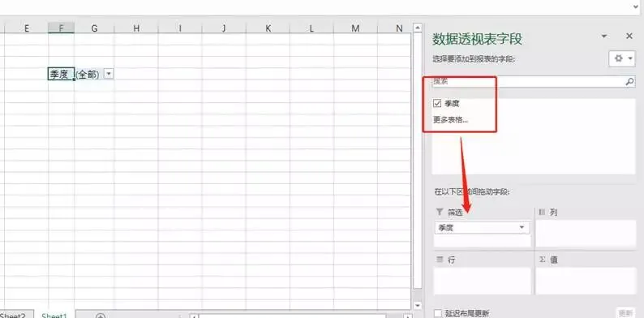The image size is (644, 318).
Task: Select column H header
Action: (136, 28)
